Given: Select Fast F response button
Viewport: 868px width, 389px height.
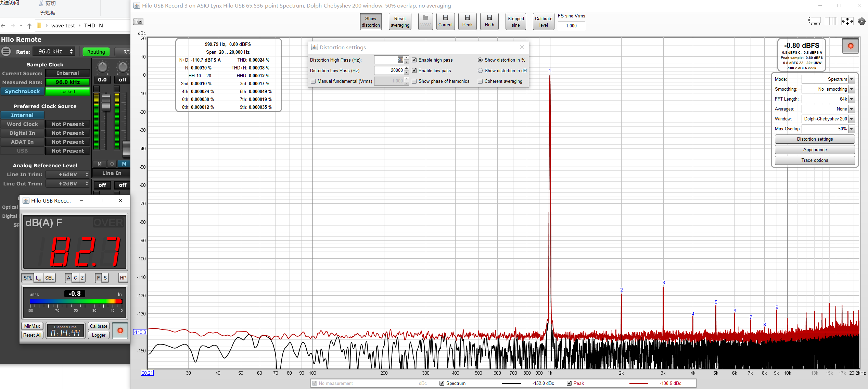Looking at the screenshot, I should [x=98, y=278].
